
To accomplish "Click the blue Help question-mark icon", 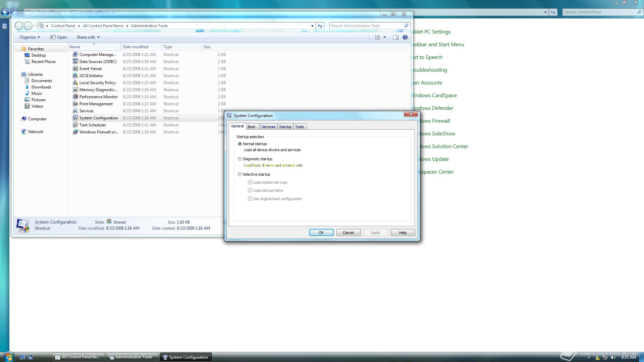I will pyautogui.click(x=405, y=37).
